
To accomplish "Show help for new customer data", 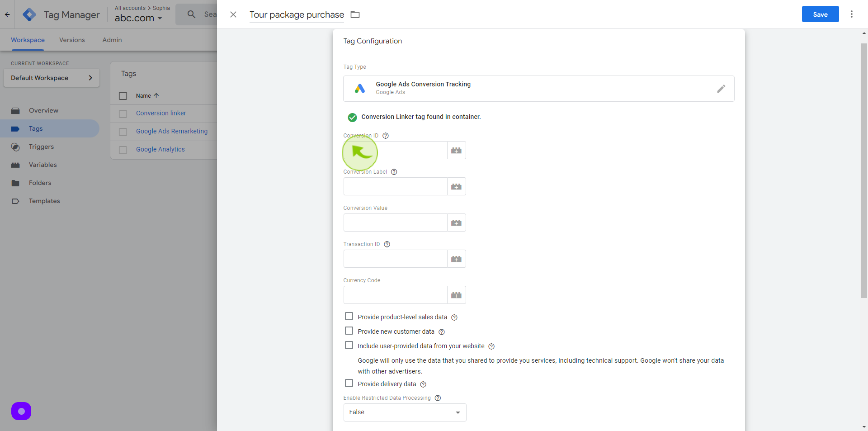I will tap(442, 332).
